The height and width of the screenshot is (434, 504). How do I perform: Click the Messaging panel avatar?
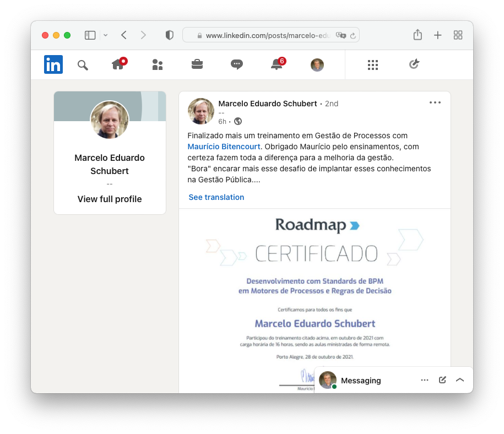click(x=328, y=380)
